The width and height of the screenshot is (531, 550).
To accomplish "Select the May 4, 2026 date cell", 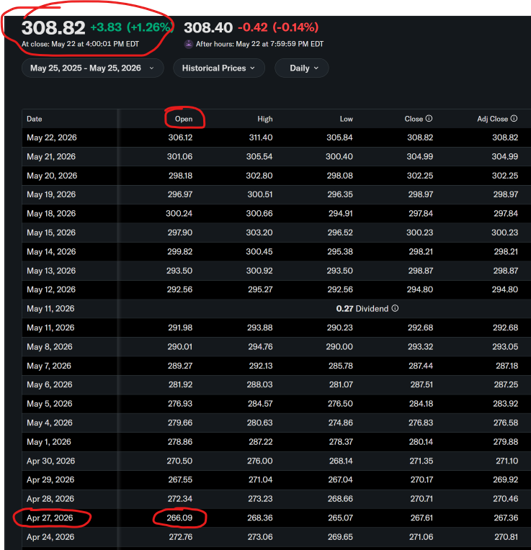I will [49, 423].
